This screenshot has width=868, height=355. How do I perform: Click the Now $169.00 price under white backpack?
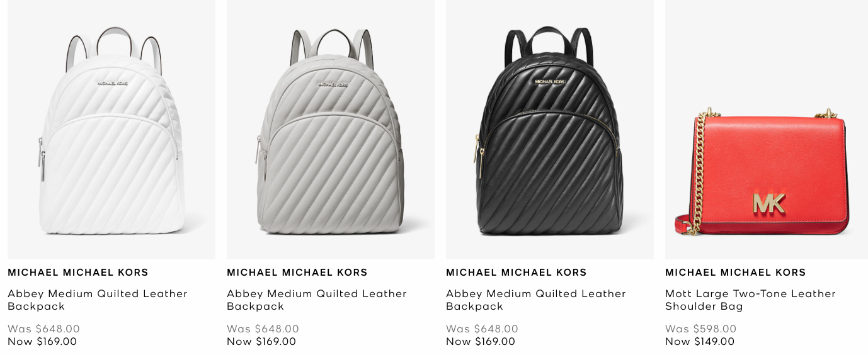click(x=42, y=342)
